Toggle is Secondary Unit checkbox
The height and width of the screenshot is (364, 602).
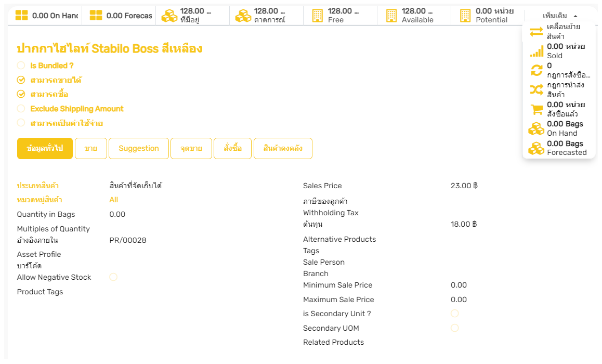pos(454,314)
